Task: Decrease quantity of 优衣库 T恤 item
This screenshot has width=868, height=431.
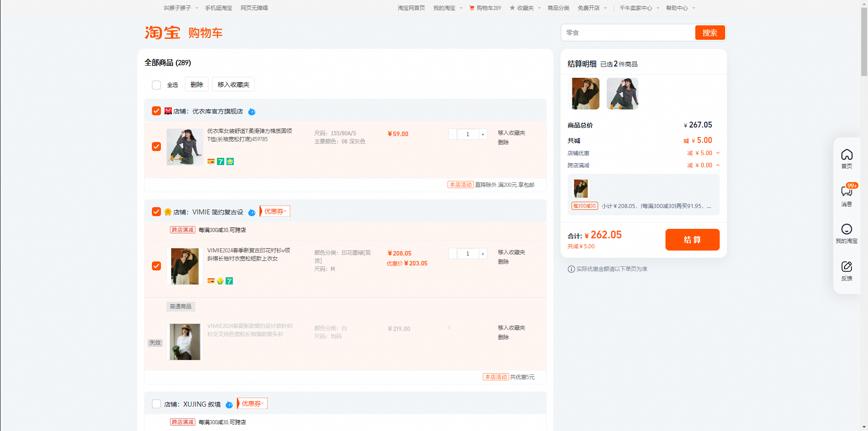Action: [453, 134]
